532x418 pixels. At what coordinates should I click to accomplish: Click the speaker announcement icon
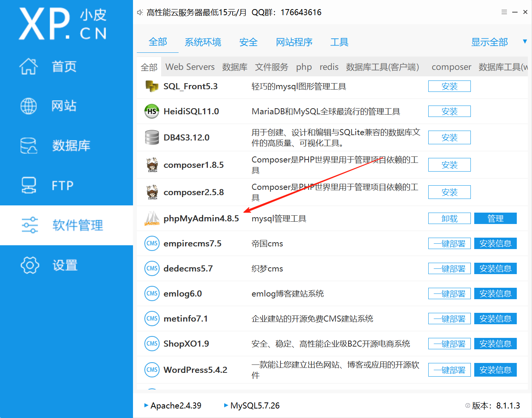(x=140, y=13)
